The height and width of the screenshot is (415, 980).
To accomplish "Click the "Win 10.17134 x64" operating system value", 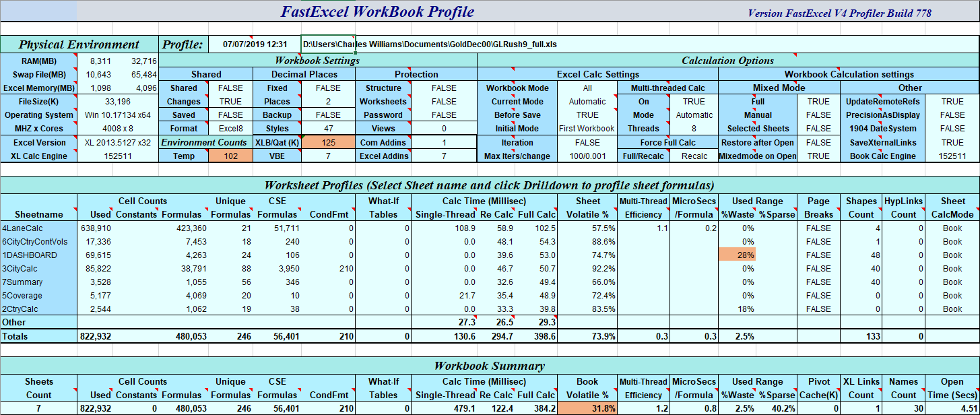I will click(118, 115).
